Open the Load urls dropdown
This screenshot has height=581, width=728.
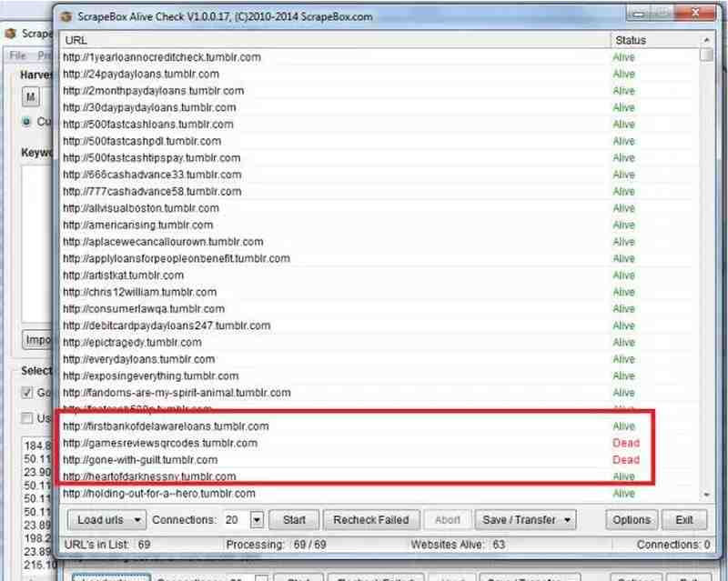106,520
